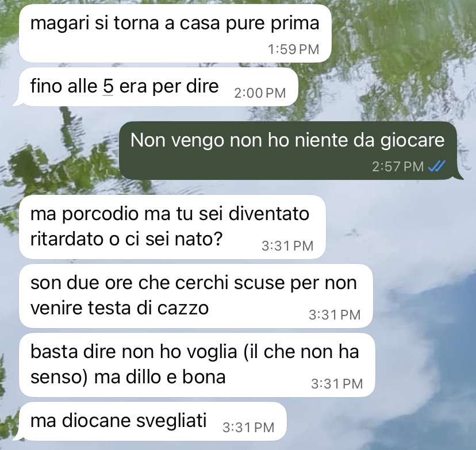
Task: Tap the 3:31 PM timestamp beside 'svegliati'
Action: coord(248,428)
